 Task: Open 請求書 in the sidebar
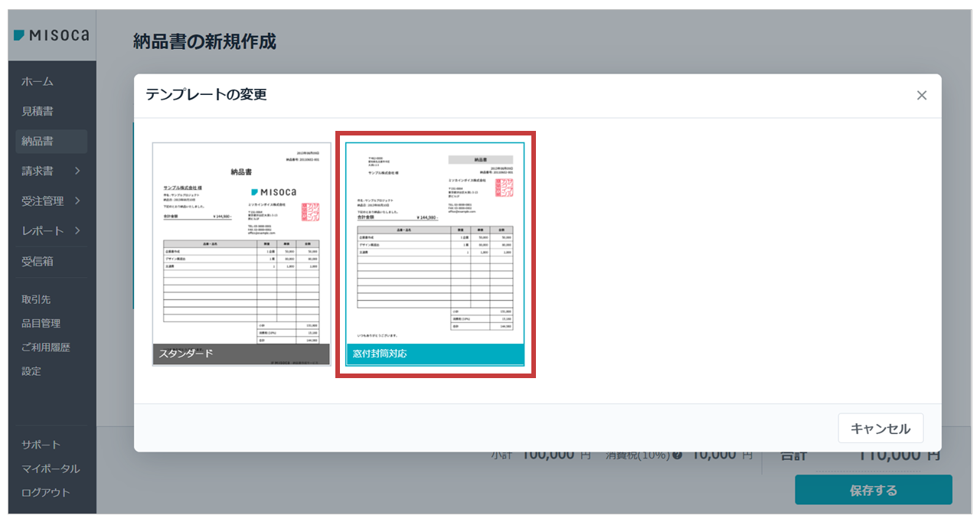[x=38, y=171]
